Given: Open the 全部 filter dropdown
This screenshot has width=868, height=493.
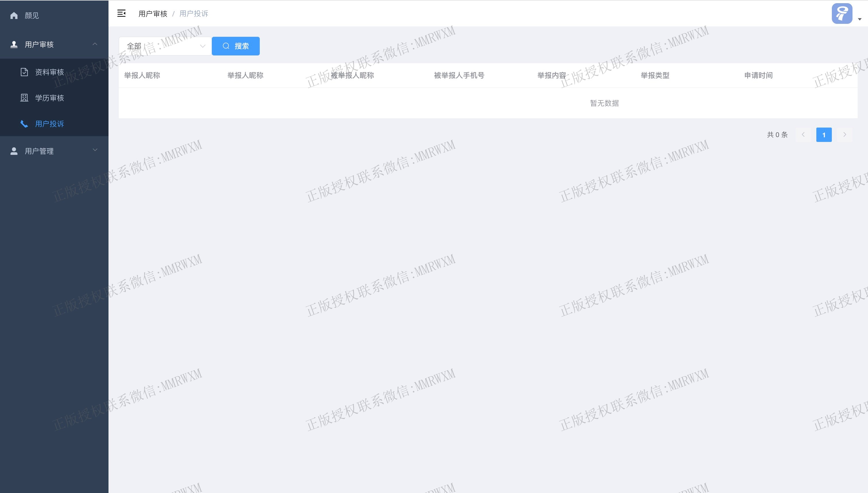Looking at the screenshot, I should [165, 46].
